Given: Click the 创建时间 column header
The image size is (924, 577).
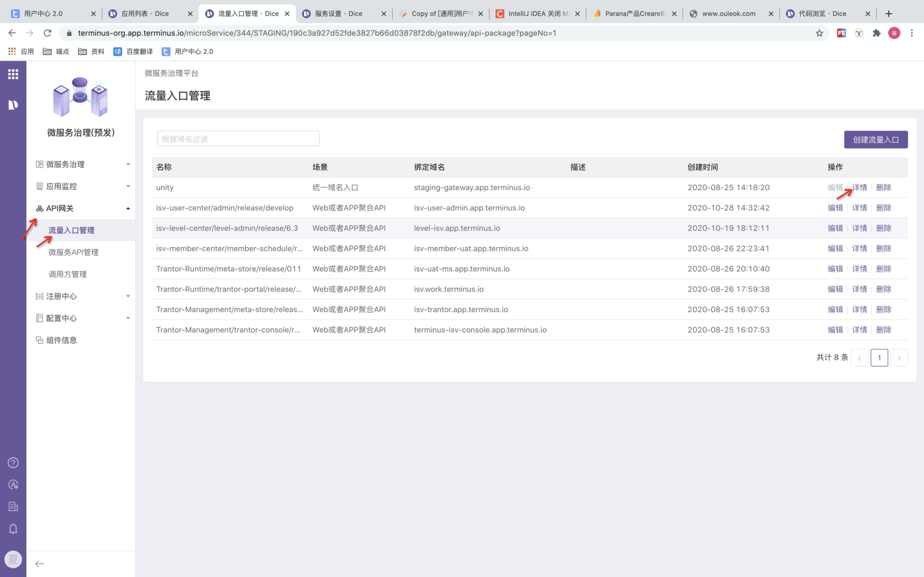Looking at the screenshot, I should click(x=703, y=167).
